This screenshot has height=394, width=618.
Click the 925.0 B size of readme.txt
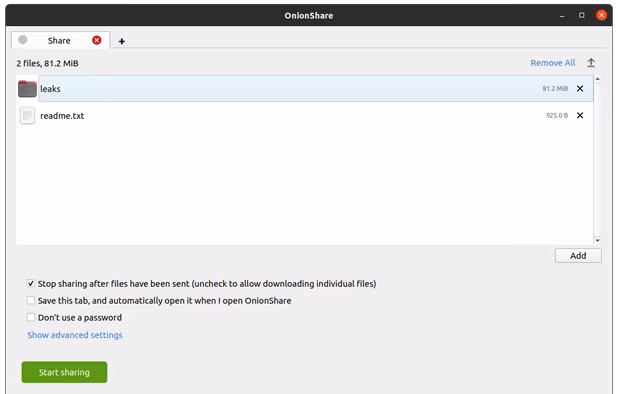tap(557, 115)
